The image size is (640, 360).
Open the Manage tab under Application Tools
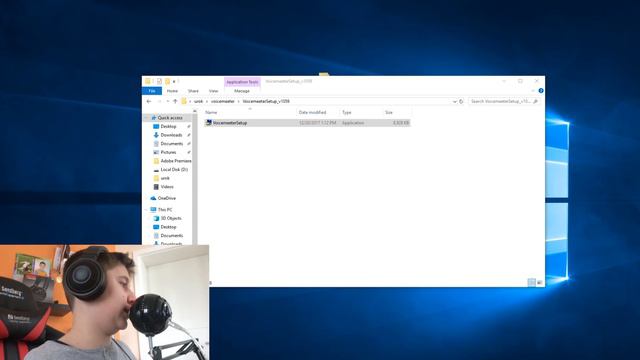pyautogui.click(x=242, y=91)
